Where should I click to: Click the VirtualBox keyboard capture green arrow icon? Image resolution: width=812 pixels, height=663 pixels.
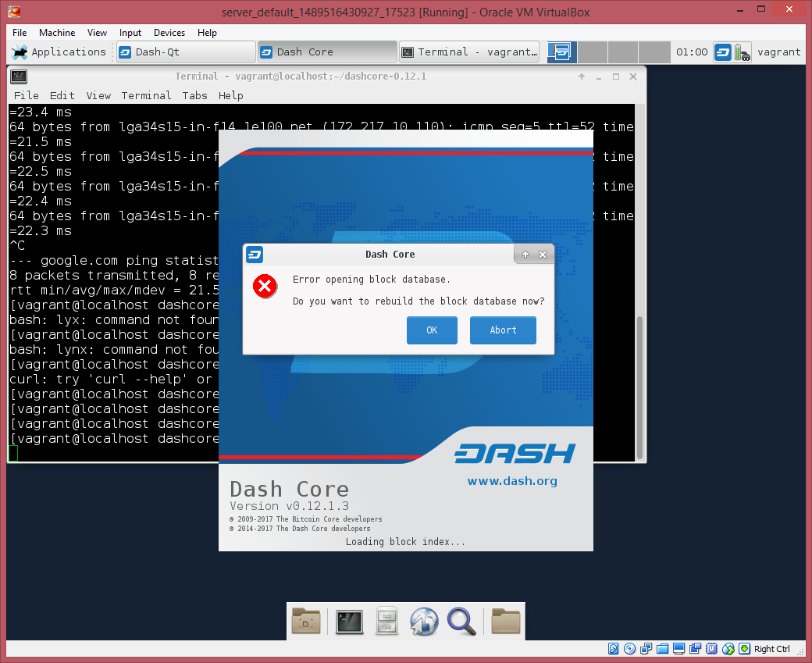tap(745, 649)
